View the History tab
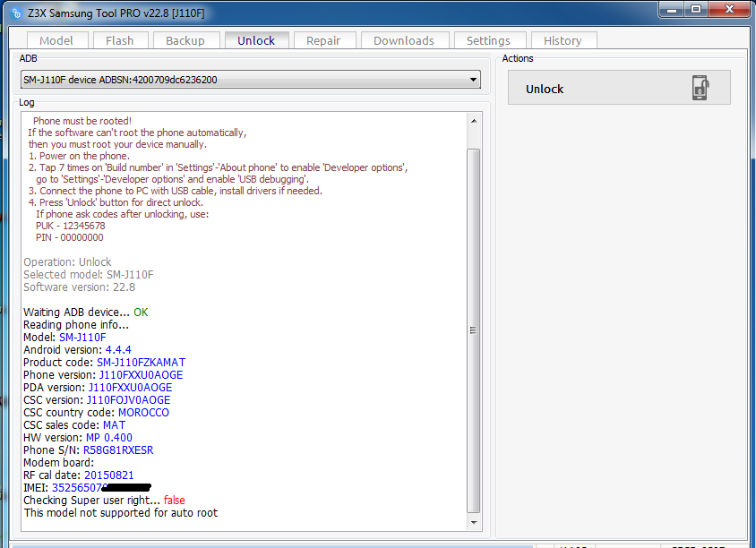Screen dimensions: 756x548 [563, 40]
